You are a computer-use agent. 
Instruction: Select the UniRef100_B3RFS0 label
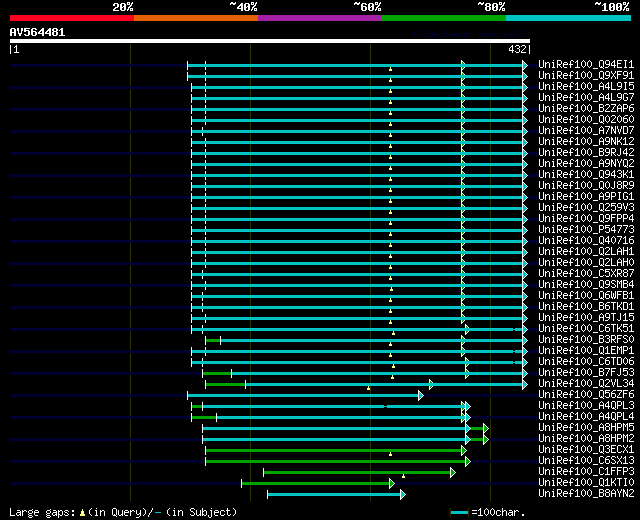click(x=586, y=340)
